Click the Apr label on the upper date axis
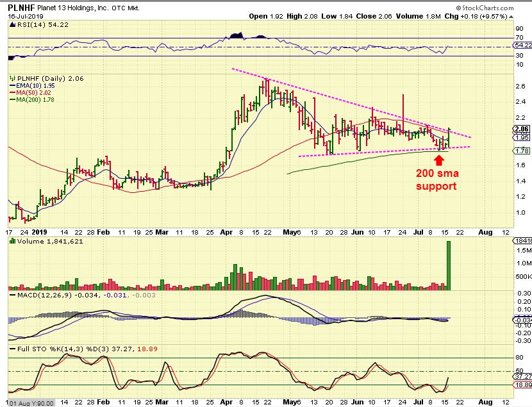The height and width of the screenshot is (407, 532). (x=226, y=232)
